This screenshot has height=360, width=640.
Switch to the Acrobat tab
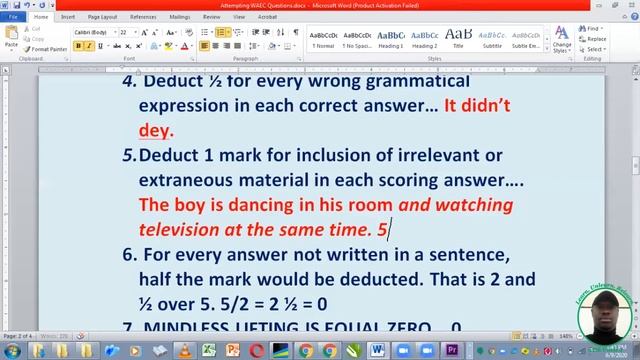[x=267, y=17]
